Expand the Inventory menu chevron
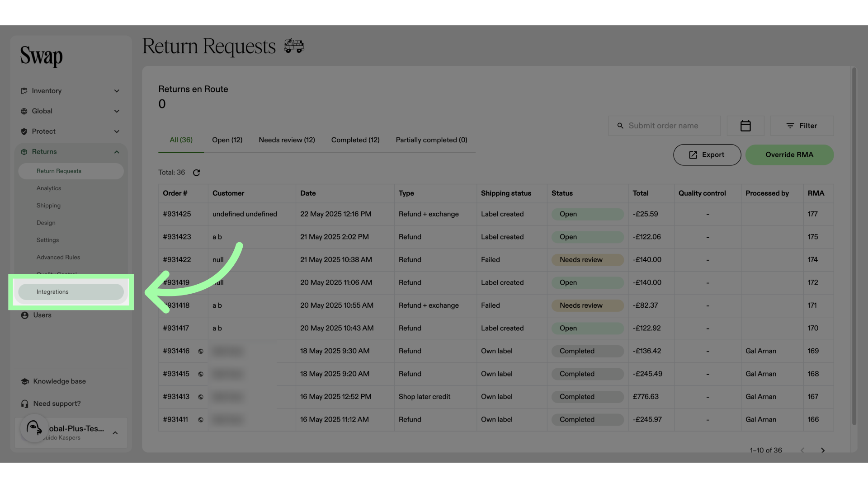868x488 pixels. [x=117, y=91]
